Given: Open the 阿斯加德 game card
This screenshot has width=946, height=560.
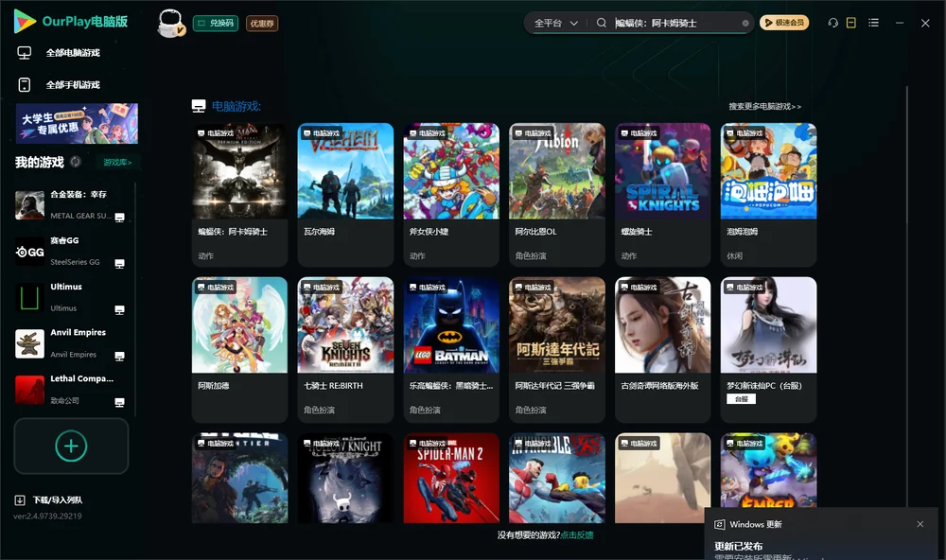Looking at the screenshot, I should 239,349.
